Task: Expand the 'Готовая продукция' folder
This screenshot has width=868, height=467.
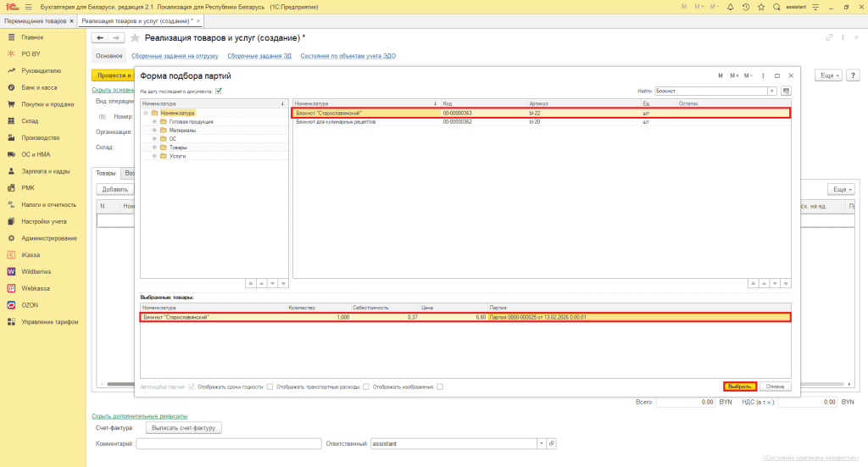Action: click(x=154, y=122)
